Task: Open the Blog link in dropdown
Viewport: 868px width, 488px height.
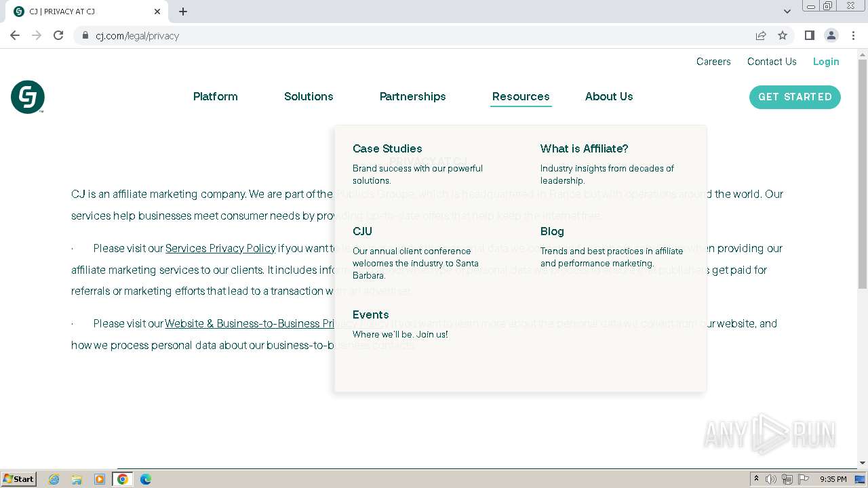Action: (552, 231)
